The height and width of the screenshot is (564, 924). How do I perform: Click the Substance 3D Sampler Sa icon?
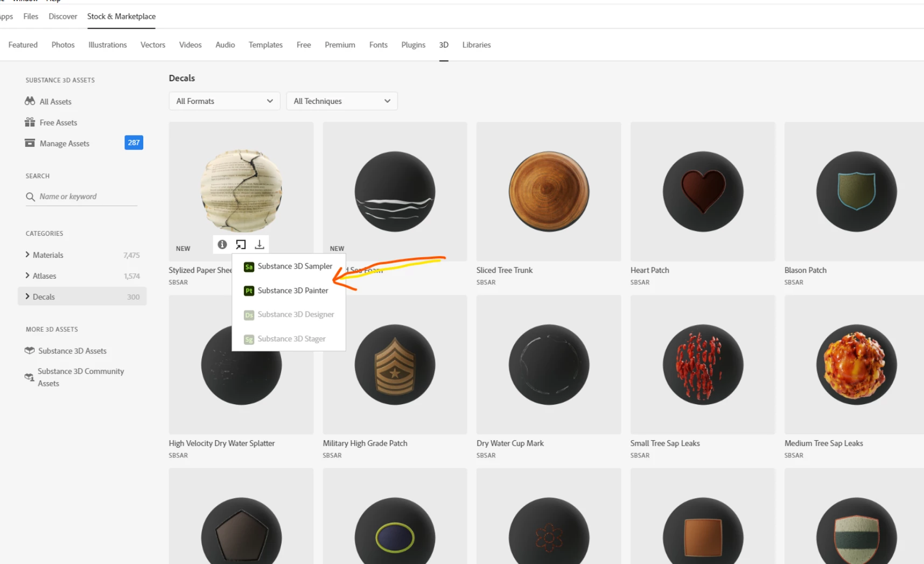(x=249, y=267)
